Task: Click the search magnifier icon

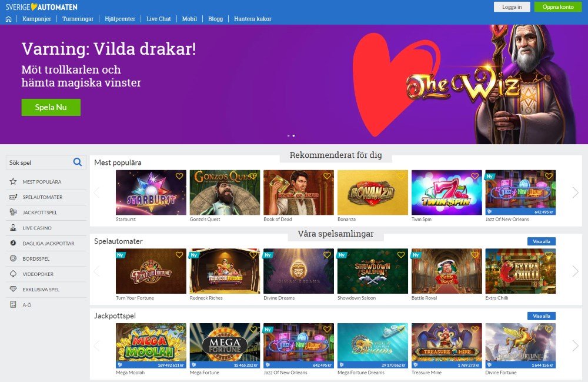Action: (77, 162)
